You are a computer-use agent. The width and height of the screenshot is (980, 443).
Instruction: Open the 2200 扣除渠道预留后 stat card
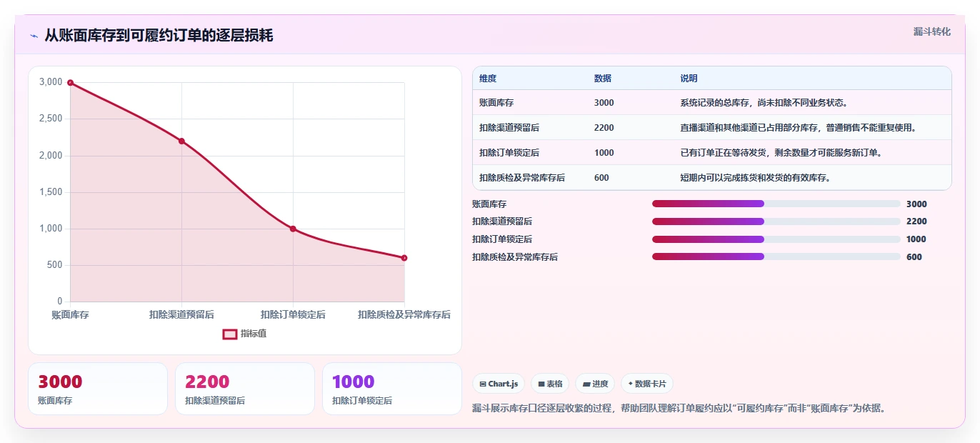pyautogui.click(x=245, y=389)
